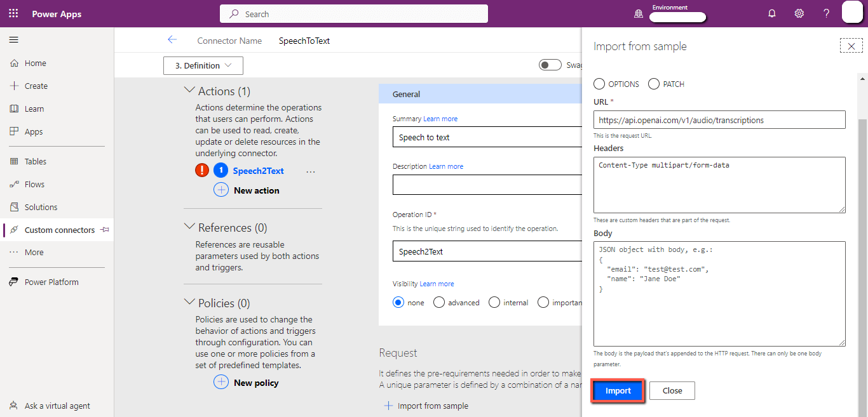Click the plus icon for New policy

[221, 382]
